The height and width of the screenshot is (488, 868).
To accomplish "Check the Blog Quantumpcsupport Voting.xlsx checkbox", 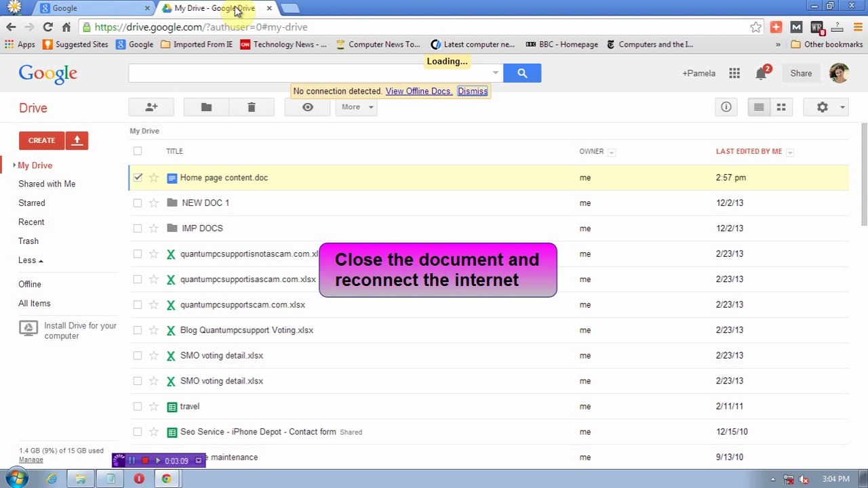I will click(x=138, y=330).
